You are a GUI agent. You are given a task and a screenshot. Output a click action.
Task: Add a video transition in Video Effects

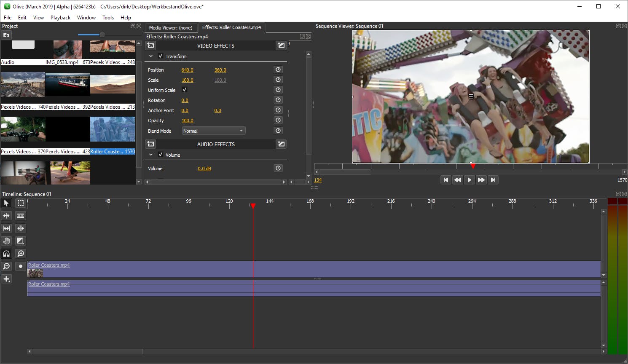pyautogui.click(x=281, y=45)
